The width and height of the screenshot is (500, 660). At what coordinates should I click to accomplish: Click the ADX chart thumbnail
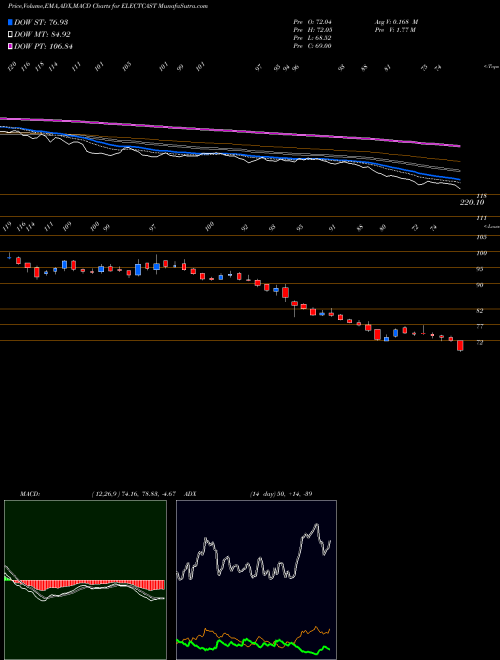coord(256,580)
